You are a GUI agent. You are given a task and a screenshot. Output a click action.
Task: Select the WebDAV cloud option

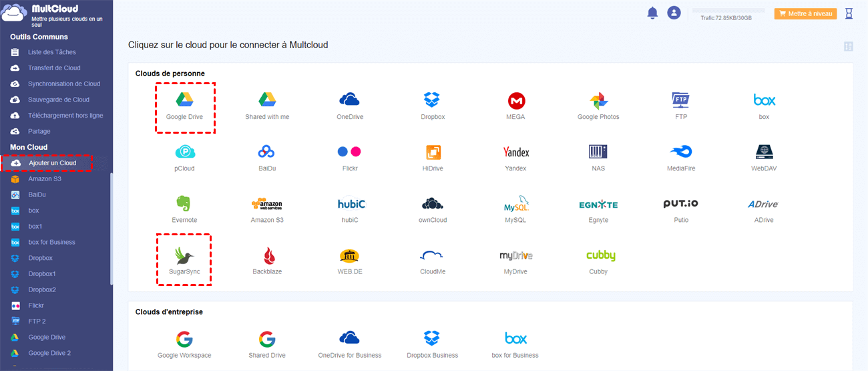coord(764,152)
